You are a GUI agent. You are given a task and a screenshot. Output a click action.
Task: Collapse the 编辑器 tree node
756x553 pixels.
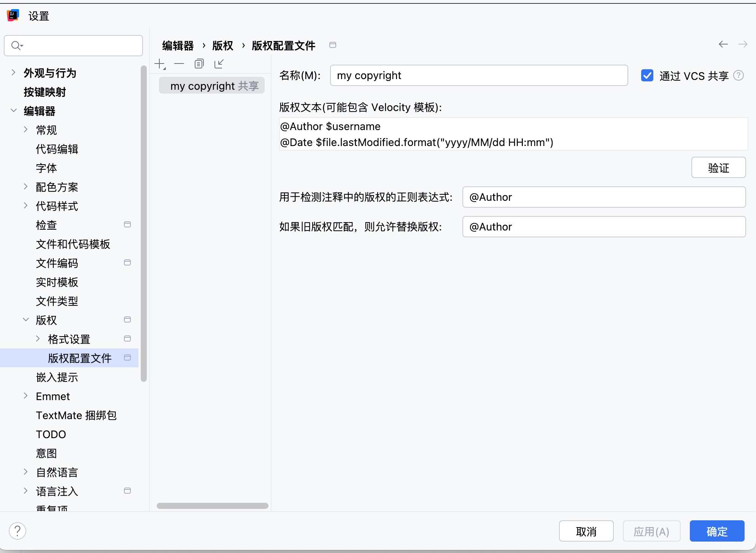pos(14,111)
